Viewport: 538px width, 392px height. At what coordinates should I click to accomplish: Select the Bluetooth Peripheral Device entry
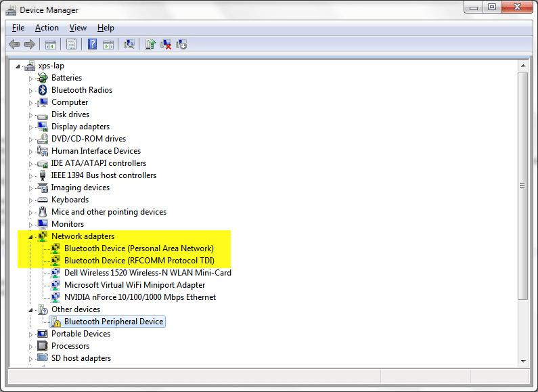click(113, 322)
